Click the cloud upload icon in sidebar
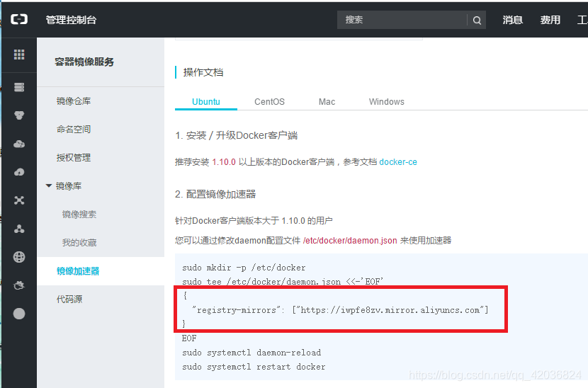The height and width of the screenshot is (388, 588). point(19,172)
